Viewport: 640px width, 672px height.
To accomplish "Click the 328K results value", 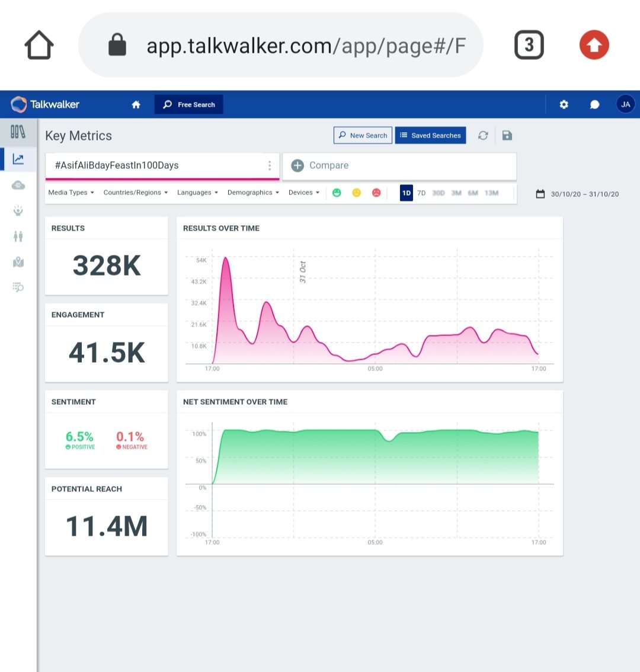I will click(107, 265).
